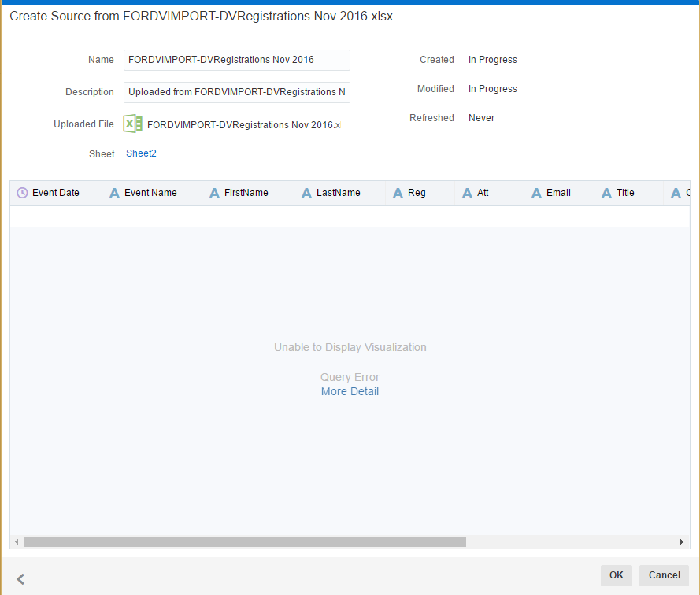Screen dimensions: 700x595
Task: Click the clock icon beside Event Date
Action: tap(22, 193)
